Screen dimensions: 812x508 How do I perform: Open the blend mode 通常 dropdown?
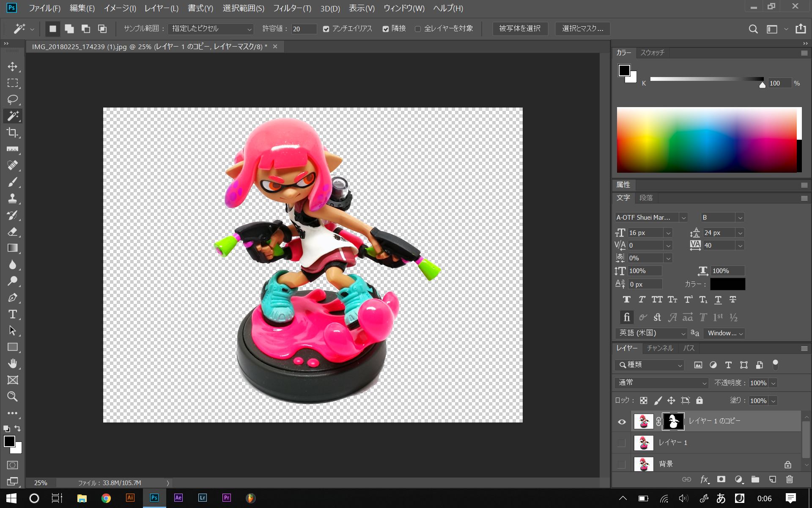click(x=661, y=383)
